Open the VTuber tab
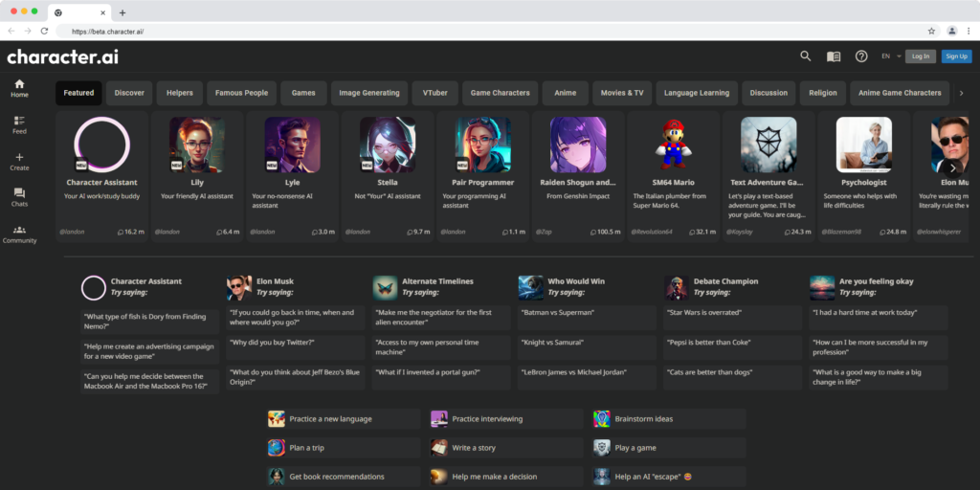This screenshot has width=980, height=490. 435,93
